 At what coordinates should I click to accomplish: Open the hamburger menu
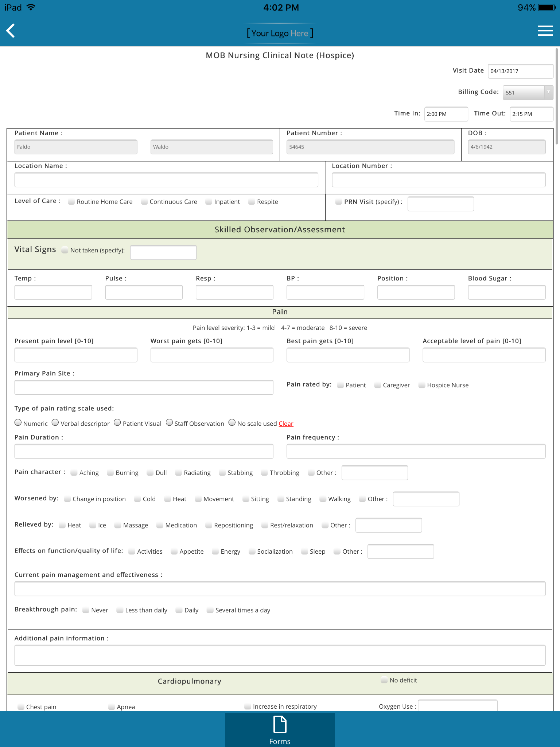(x=545, y=31)
